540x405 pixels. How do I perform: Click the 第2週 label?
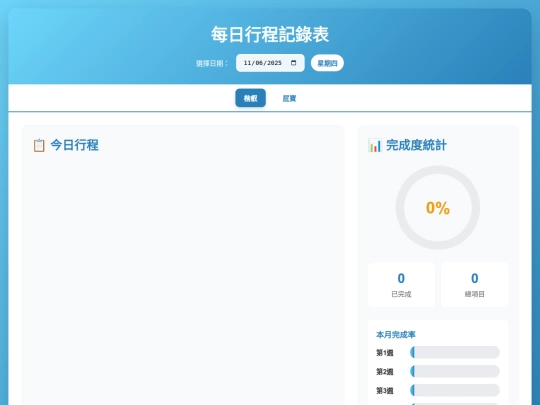385,372
